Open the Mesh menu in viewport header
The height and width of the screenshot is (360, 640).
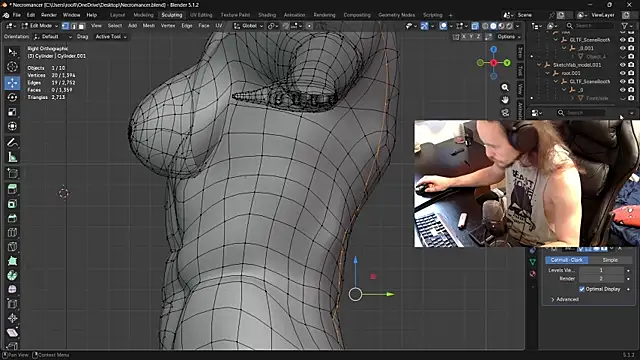(x=149, y=26)
